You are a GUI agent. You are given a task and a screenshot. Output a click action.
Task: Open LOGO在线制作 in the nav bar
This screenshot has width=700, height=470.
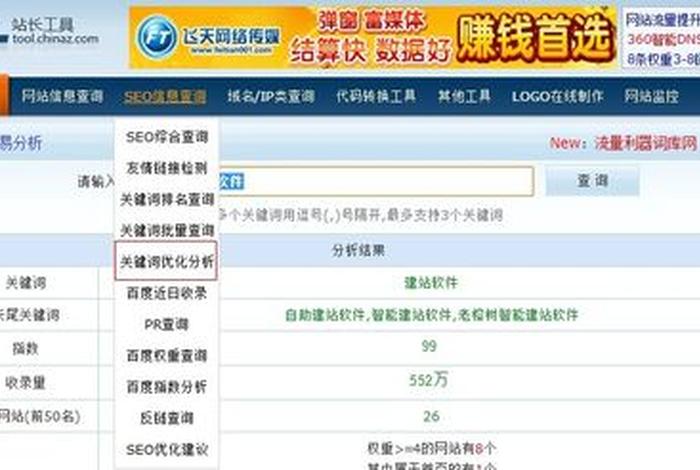[558, 96]
